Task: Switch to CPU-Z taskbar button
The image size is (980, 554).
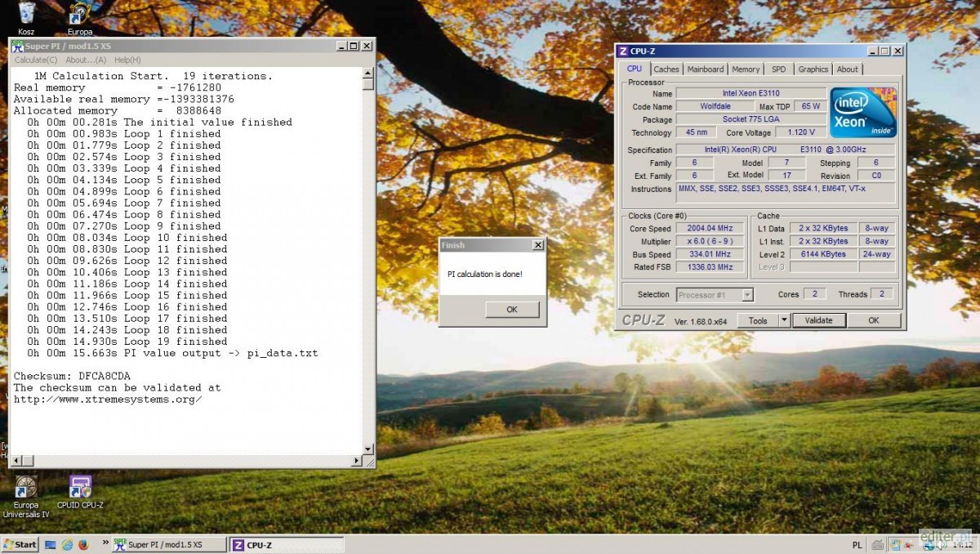Action: (286, 544)
